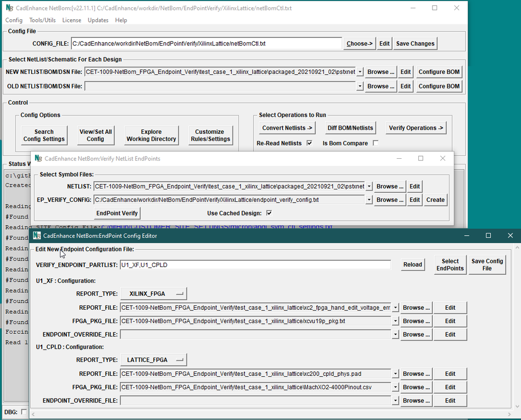Image resolution: width=521 pixels, height=420 pixels.
Task: Click Configure BOM for NEW NETLIST row
Action: point(439,72)
